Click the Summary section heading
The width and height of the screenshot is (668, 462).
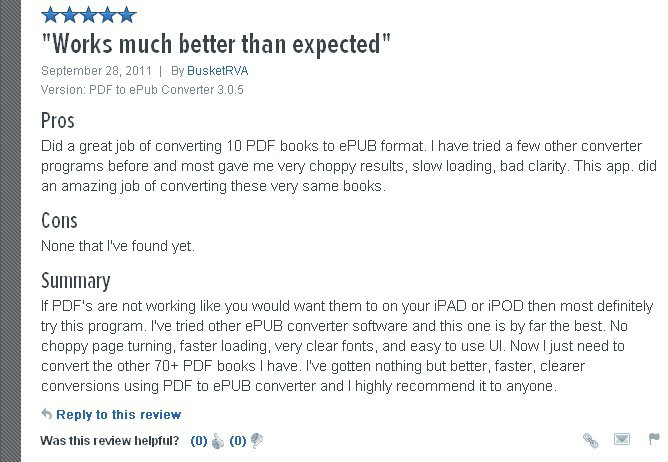[76, 281]
